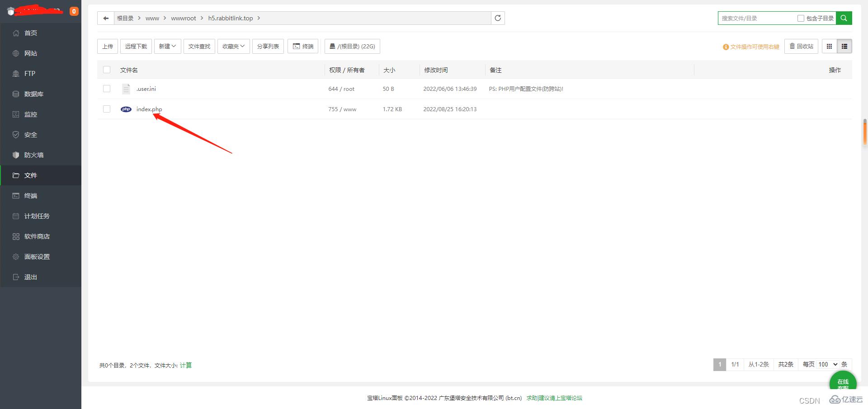Open the index.php file name

coord(149,109)
